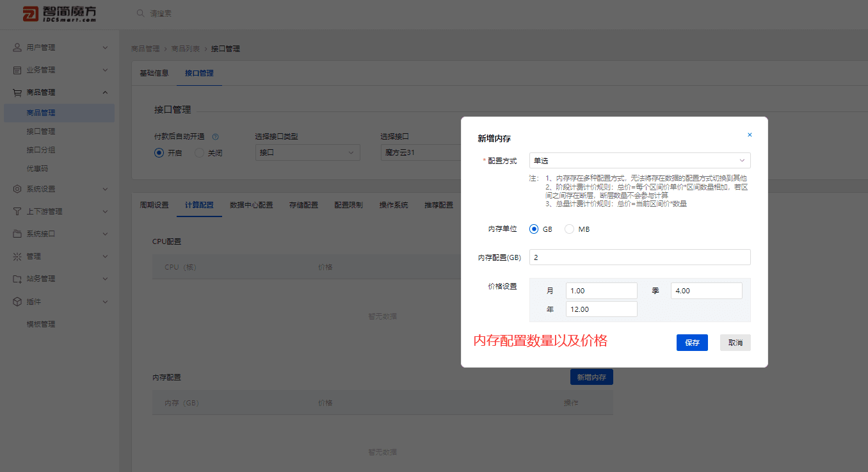Viewport: 868px width, 472px height.
Task: Open 接口管理 sidebar submenu item
Action: pos(41,131)
